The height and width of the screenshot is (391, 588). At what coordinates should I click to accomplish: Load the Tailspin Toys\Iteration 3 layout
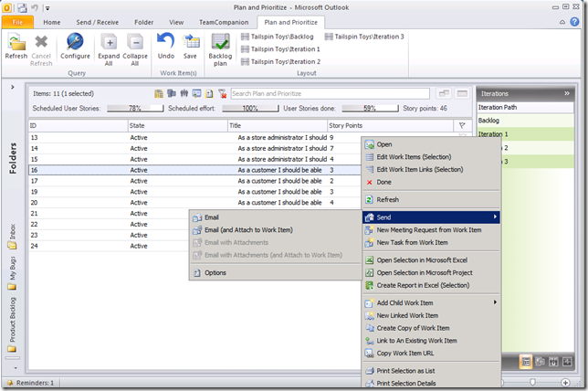point(364,37)
